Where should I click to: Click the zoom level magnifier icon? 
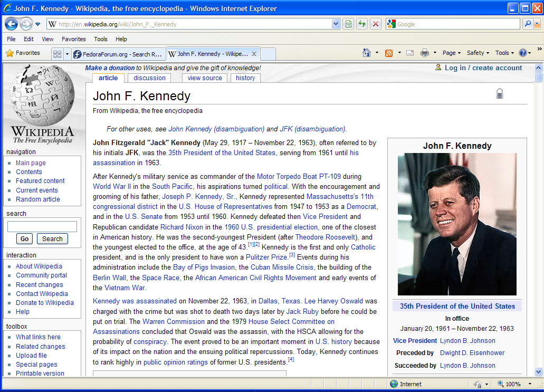[500, 384]
